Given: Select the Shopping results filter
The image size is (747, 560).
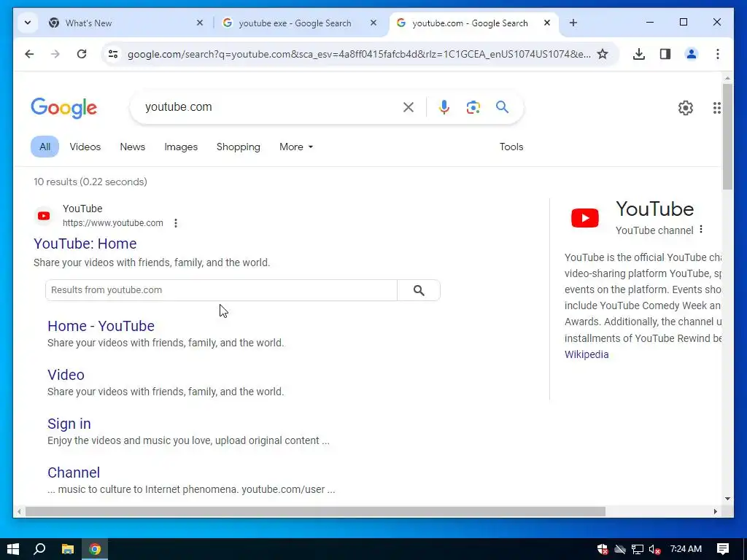Looking at the screenshot, I should (239, 147).
